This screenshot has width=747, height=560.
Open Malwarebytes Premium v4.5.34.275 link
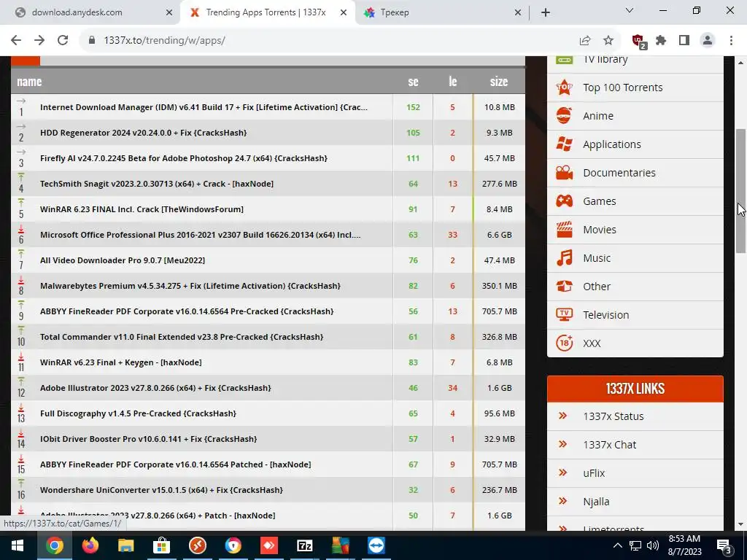[x=190, y=286]
